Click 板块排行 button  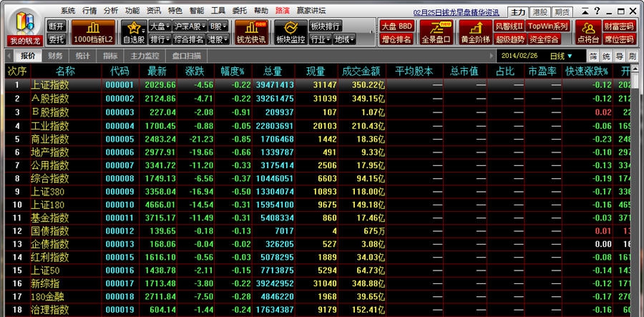coord(325,26)
